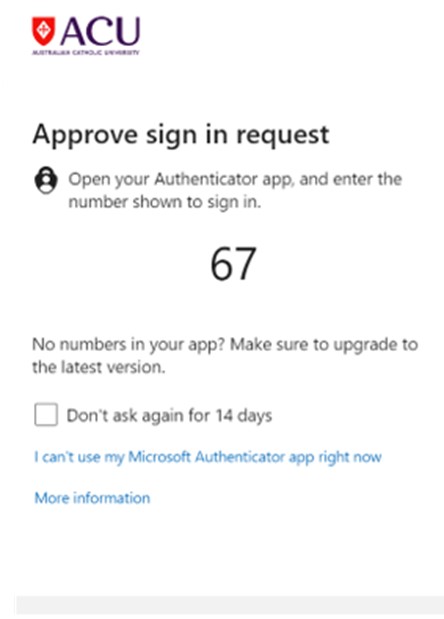Click the '14 days' text beside the checkbox

pyautogui.click(x=244, y=416)
